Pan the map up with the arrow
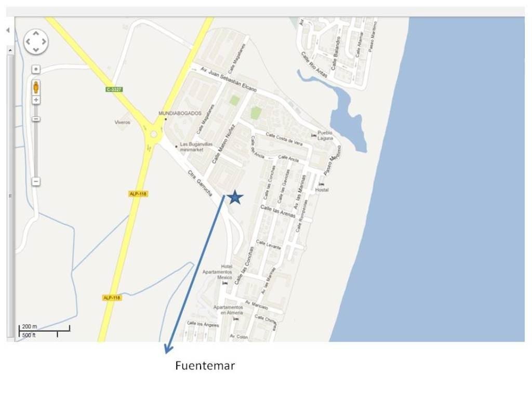The height and width of the screenshot is (399, 532). [x=36, y=34]
